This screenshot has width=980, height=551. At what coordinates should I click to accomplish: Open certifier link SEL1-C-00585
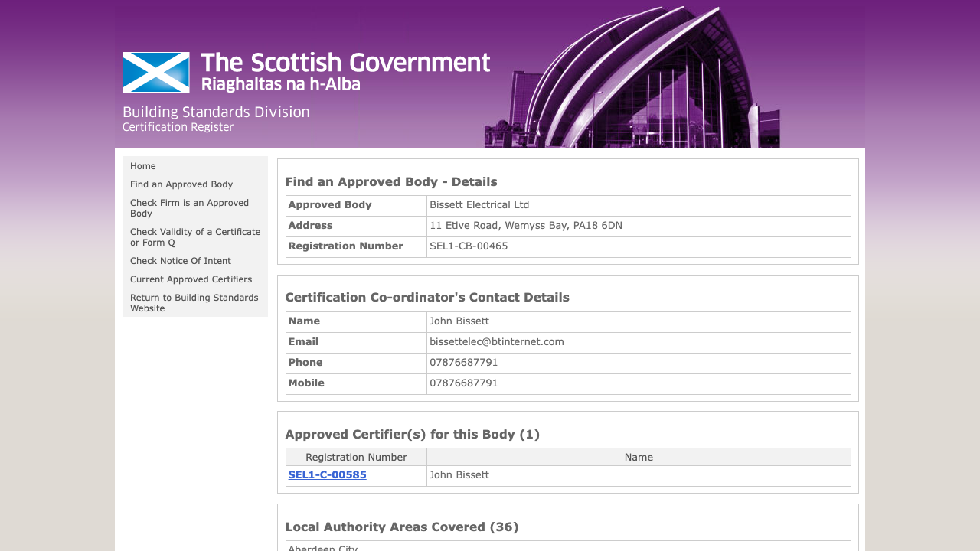coord(327,475)
